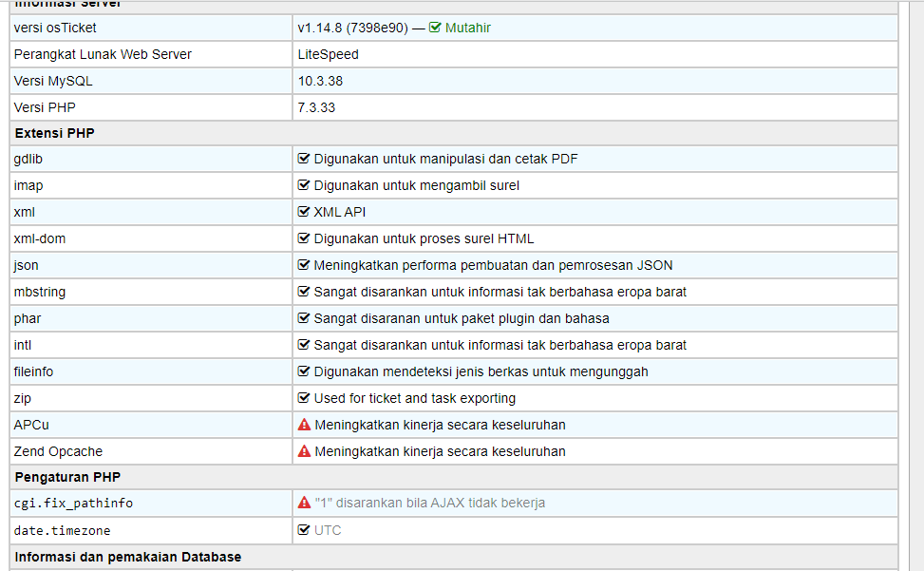Screen dimensions: 924x571
Task: Click the cgi.fix_pathinfo setting name
Action: (73, 504)
